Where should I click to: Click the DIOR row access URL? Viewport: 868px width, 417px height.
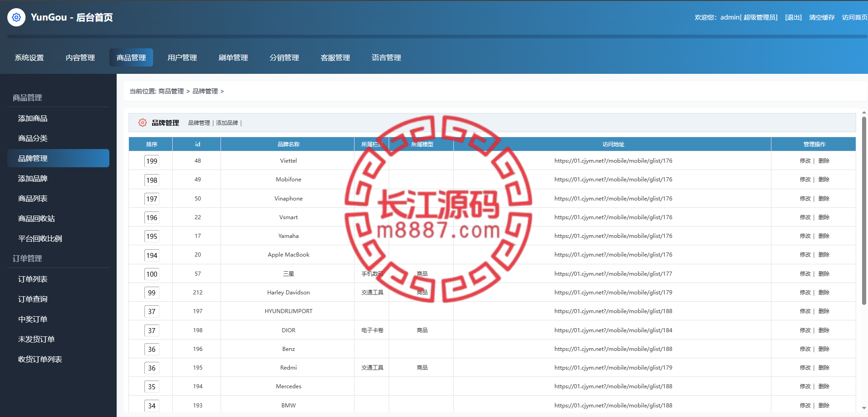613,330
